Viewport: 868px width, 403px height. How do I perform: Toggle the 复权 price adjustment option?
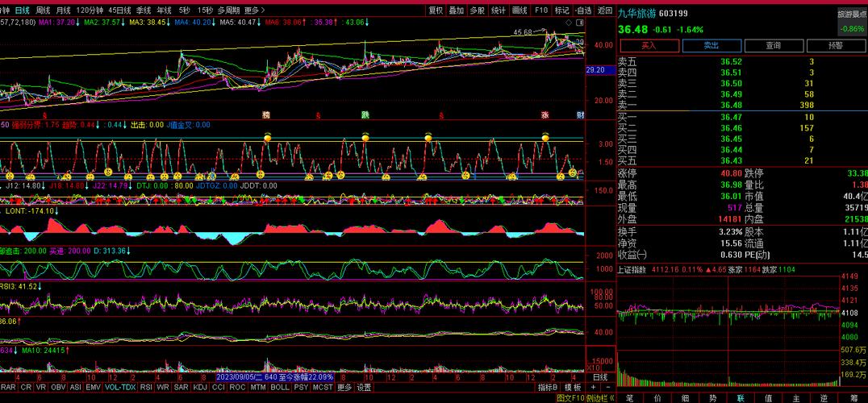point(436,10)
